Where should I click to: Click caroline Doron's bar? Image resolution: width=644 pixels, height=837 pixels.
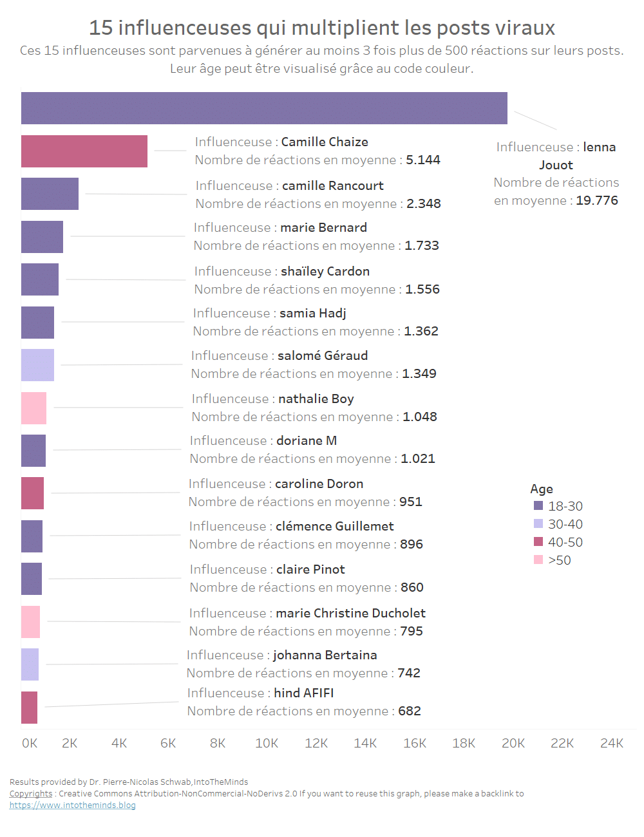coord(32,493)
